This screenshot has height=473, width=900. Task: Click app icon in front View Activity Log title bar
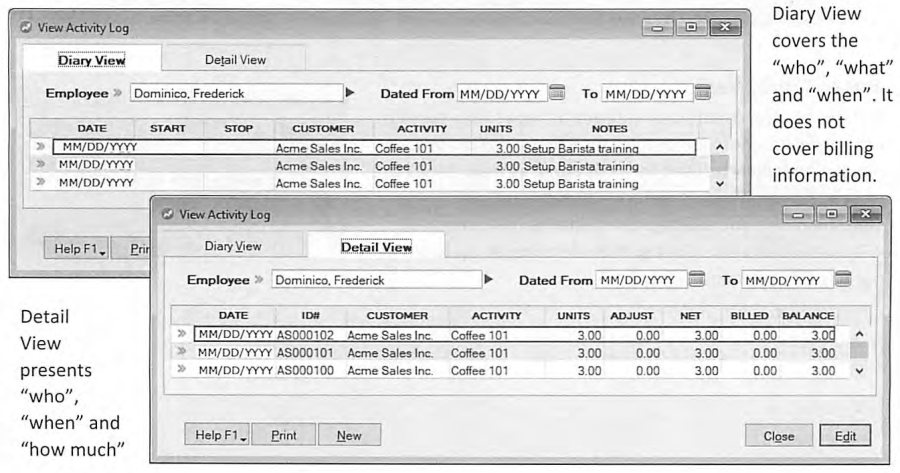coord(168,214)
